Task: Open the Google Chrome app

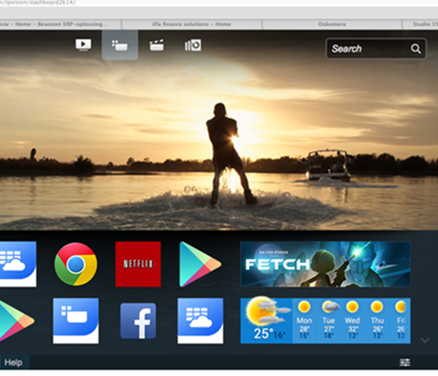Action: (x=76, y=264)
